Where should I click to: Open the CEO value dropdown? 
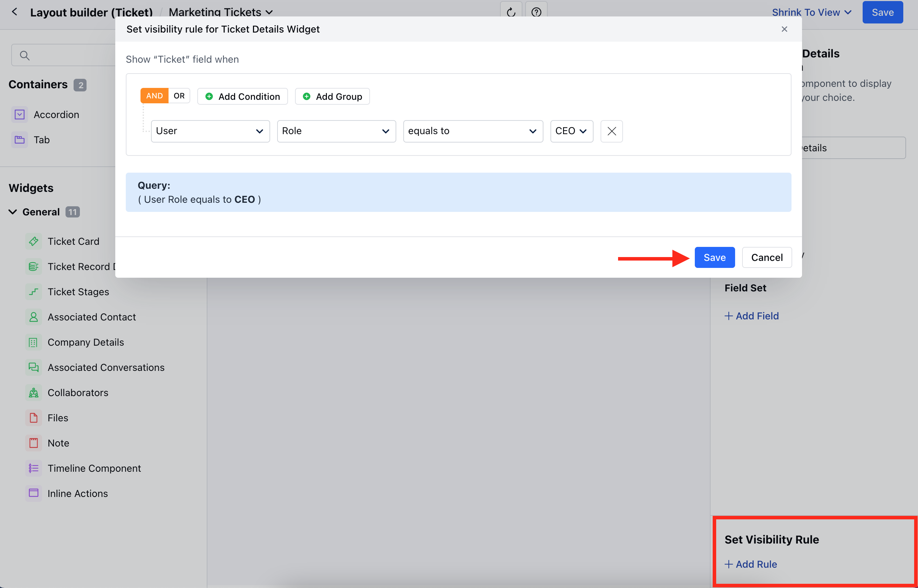point(571,131)
